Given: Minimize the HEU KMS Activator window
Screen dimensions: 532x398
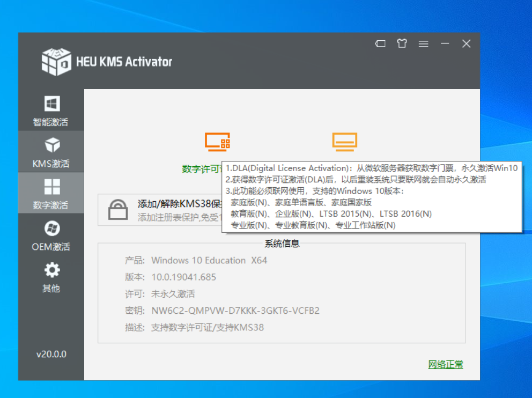Looking at the screenshot, I should 445,43.
